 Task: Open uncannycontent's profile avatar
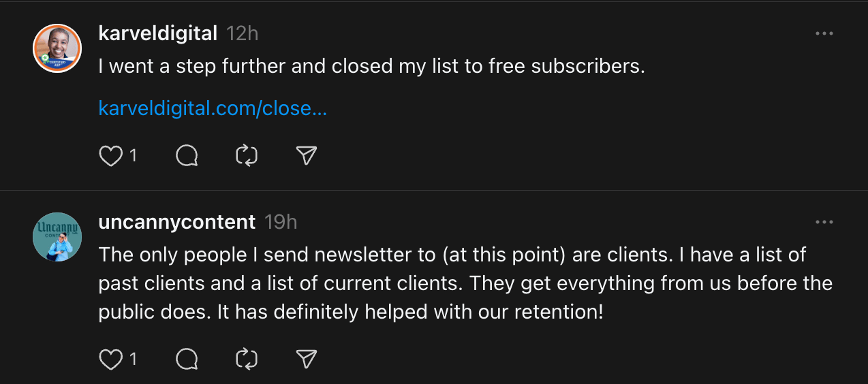click(57, 237)
